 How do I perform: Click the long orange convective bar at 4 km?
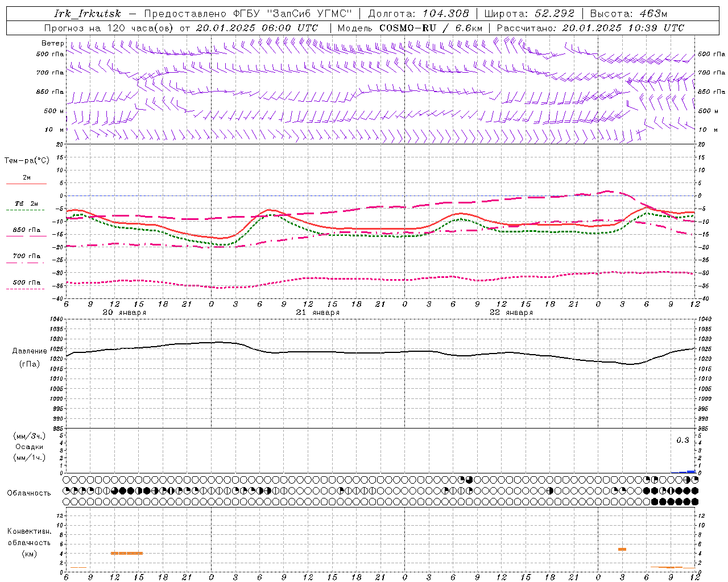127,553
